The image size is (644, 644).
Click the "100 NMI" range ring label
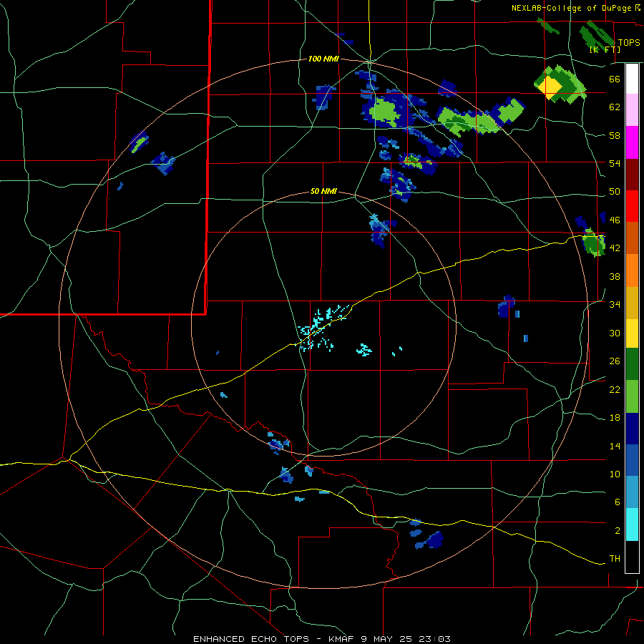pyautogui.click(x=323, y=59)
